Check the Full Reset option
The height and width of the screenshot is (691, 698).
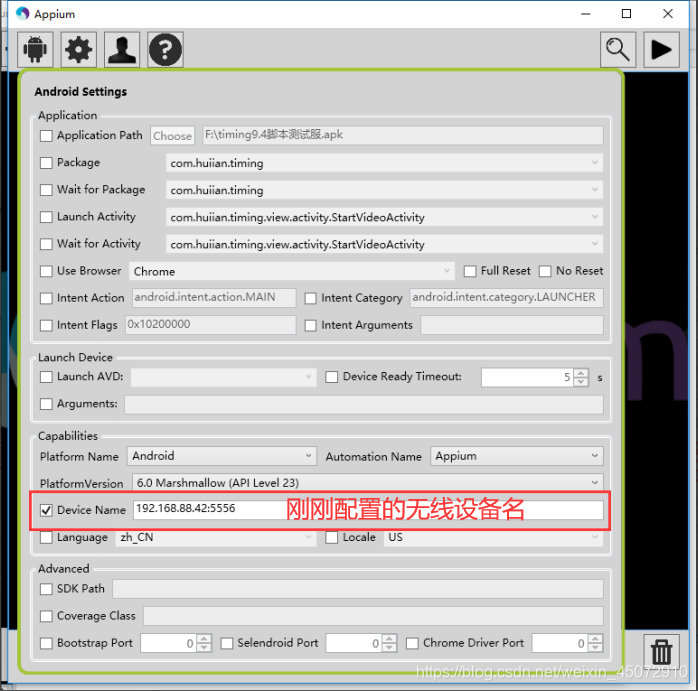click(470, 272)
